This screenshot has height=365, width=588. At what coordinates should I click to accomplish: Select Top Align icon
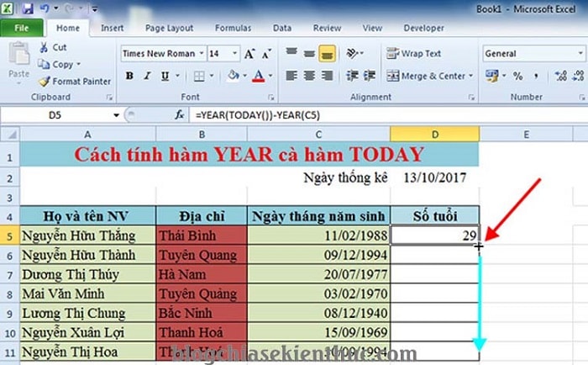click(291, 53)
